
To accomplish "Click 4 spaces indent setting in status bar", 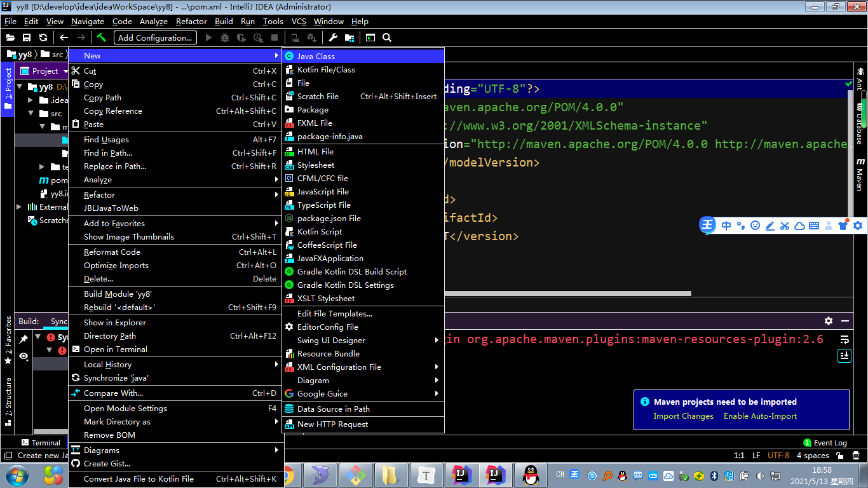I will click(x=813, y=455).
